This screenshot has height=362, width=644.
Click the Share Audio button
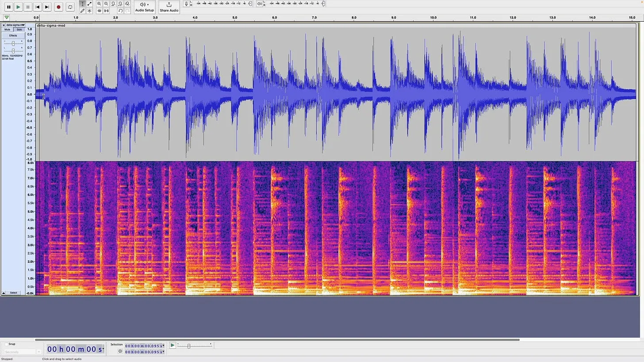point(169,7)
